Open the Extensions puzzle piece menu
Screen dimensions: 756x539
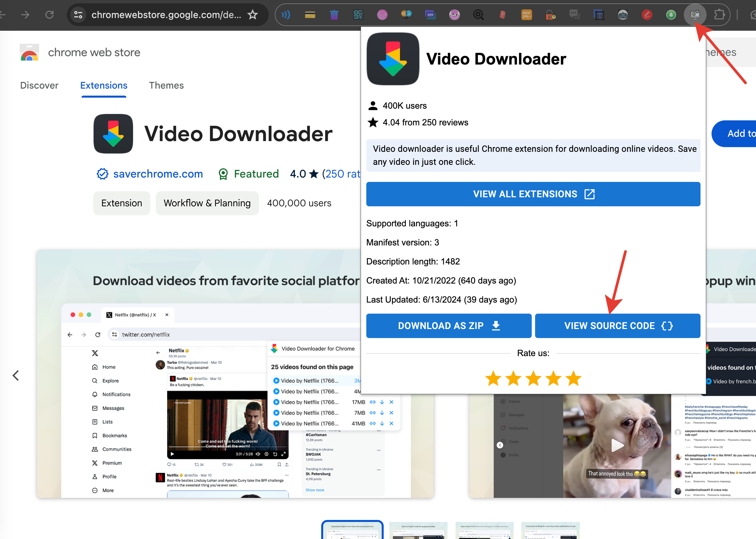click(x=719, y=15)
